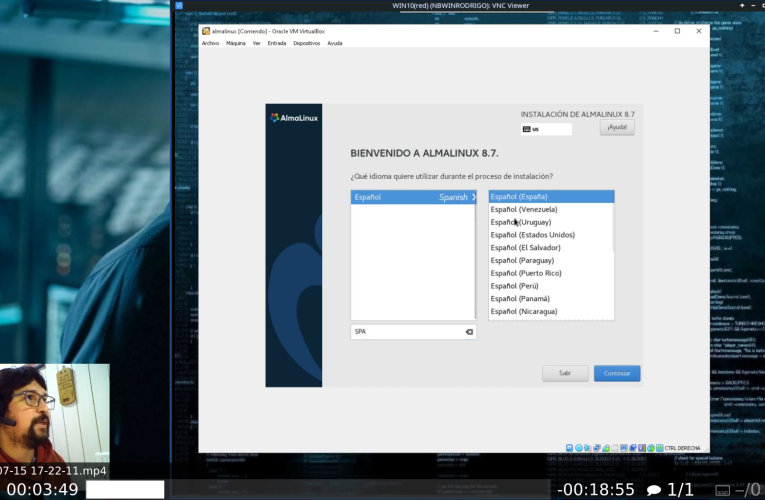Click the speech bubble 1/1 indicator

670,489
